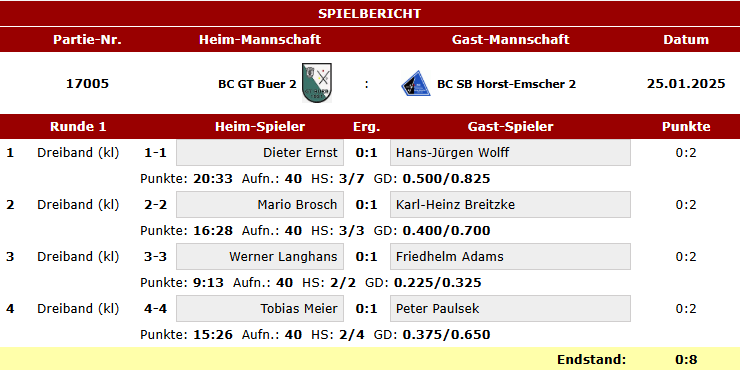Click the 1-1 pairing in row one
740x370 pixels.
click(x=155, y=152)
